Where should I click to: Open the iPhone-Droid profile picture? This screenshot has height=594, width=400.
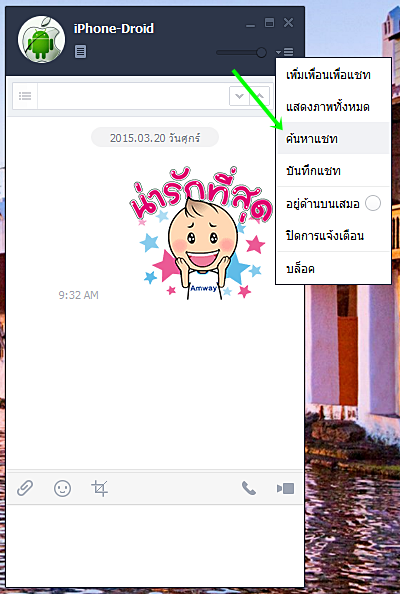coord(41,39)
